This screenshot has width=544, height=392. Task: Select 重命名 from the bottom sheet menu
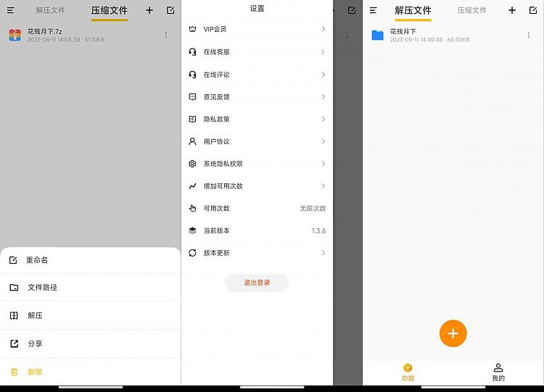click(37, 260)
